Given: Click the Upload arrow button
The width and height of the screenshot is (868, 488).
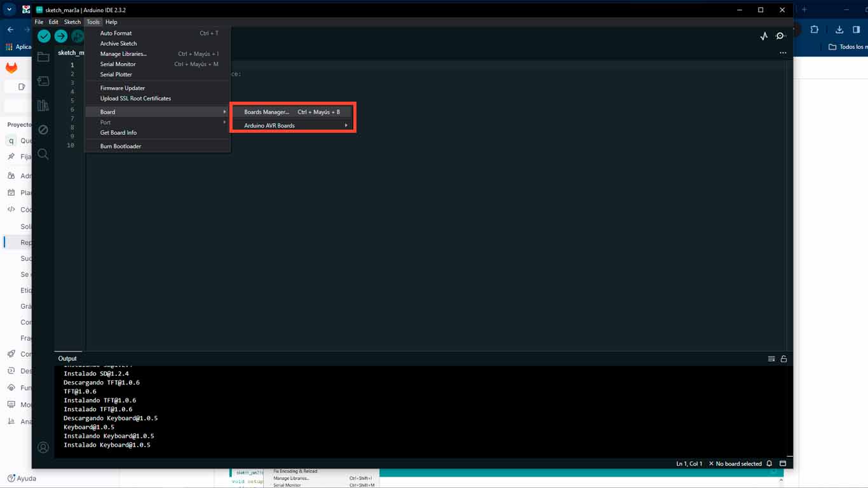Looking at the screenshot, I should point(61,36).
